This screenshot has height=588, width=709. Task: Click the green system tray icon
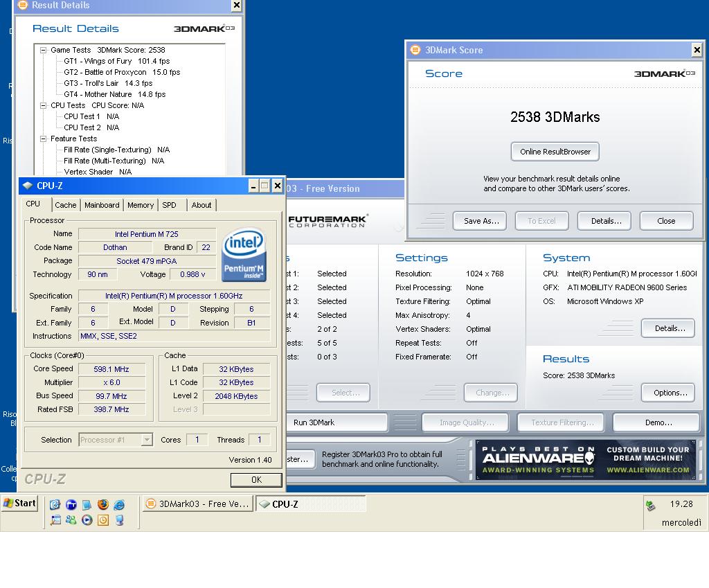pyautogui.click(x=651, y=506)
